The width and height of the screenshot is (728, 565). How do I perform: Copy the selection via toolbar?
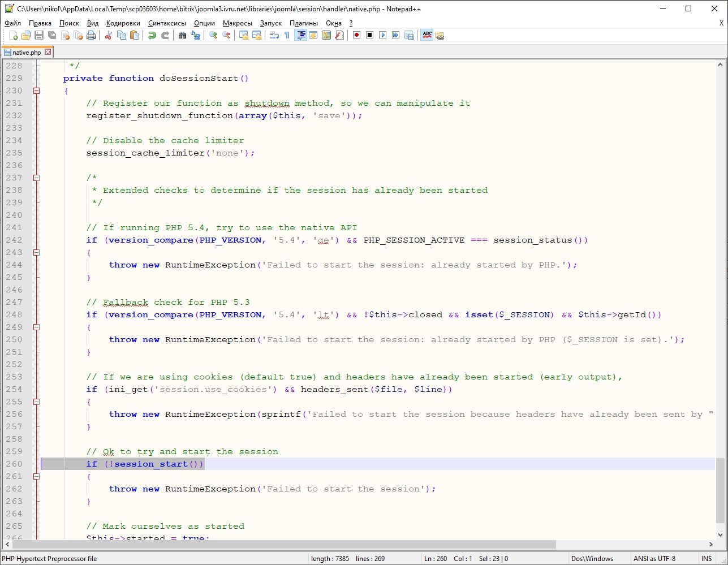(x=122, y=35)
